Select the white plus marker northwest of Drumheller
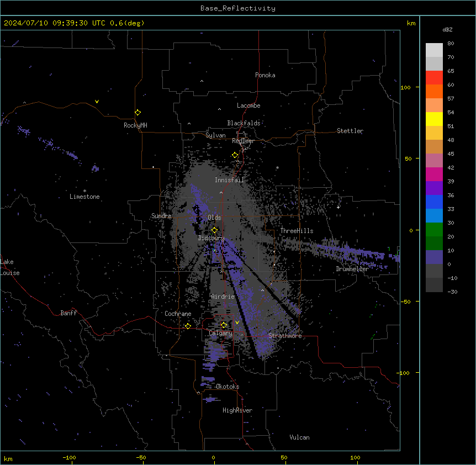The image size is (476, 465). (x=338, y=207)
